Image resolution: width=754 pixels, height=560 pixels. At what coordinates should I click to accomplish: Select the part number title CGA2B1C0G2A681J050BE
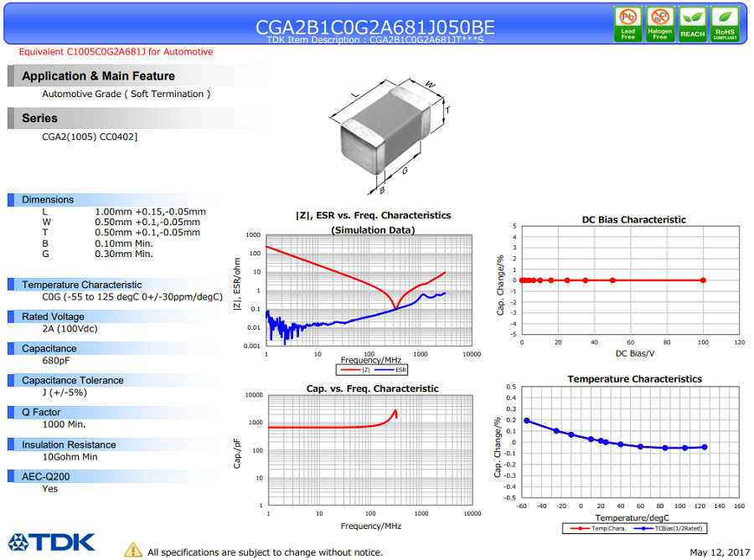coord(375,27)
